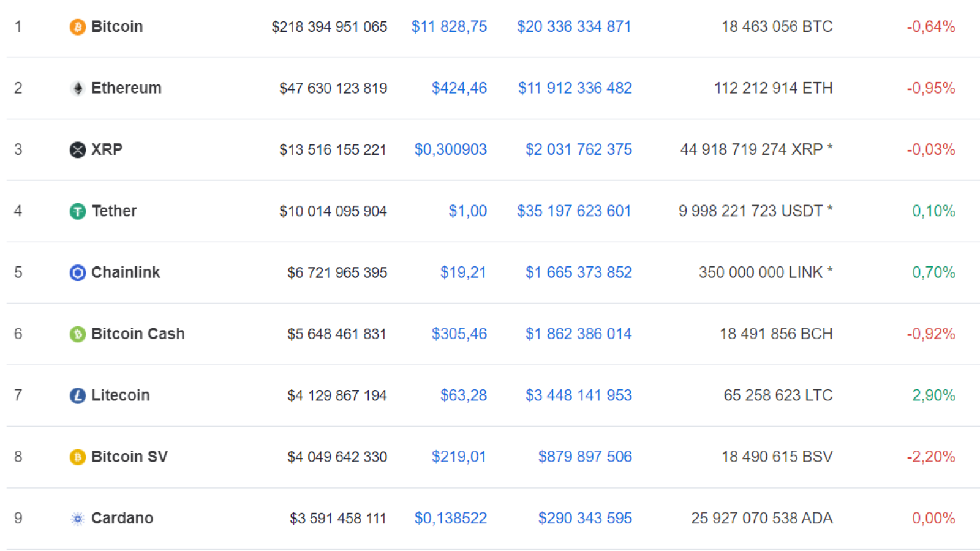Click Ethereum change -0,95%
Viewport: 980px width, 551px height.
[x=931, y=88]
